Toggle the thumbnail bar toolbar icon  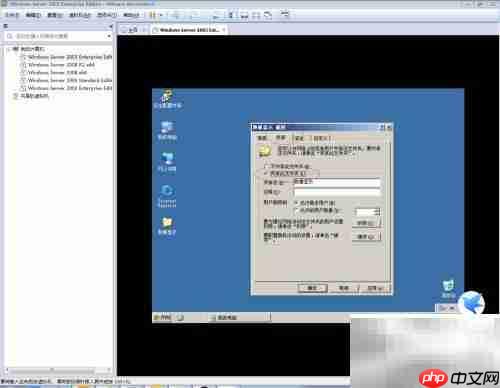244,15
